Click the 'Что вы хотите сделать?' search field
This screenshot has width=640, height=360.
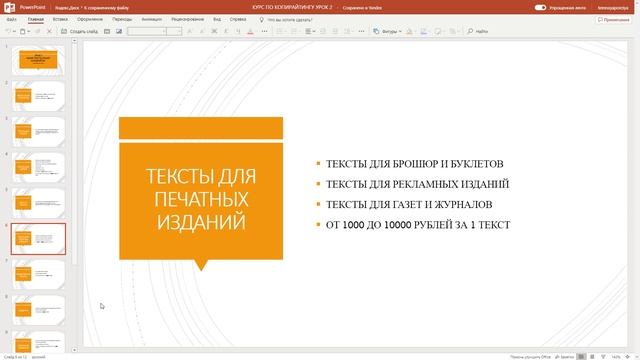290,20
